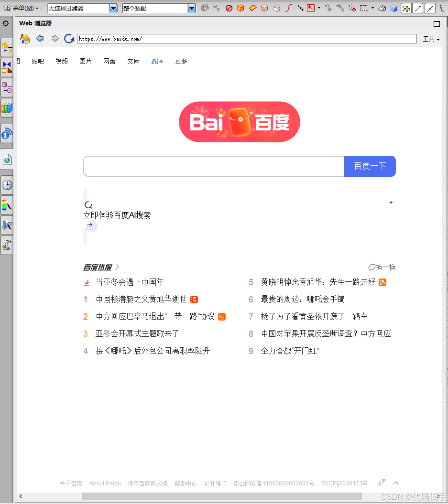The width and height of the screenshot is (448, 504).
Task: Toggle the red boxed selection filter icon
Action: [311, 8]
